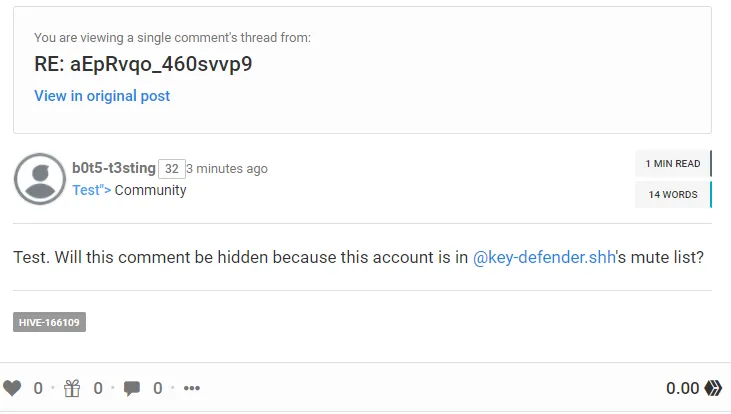Open the 0.00 payout amount details

point(683,388)
